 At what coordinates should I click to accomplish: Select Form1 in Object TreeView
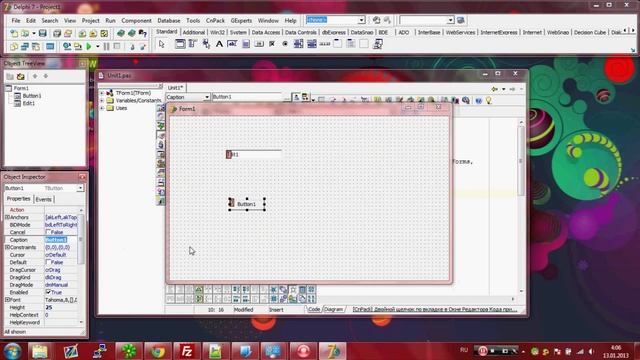[x=21, y=88]
